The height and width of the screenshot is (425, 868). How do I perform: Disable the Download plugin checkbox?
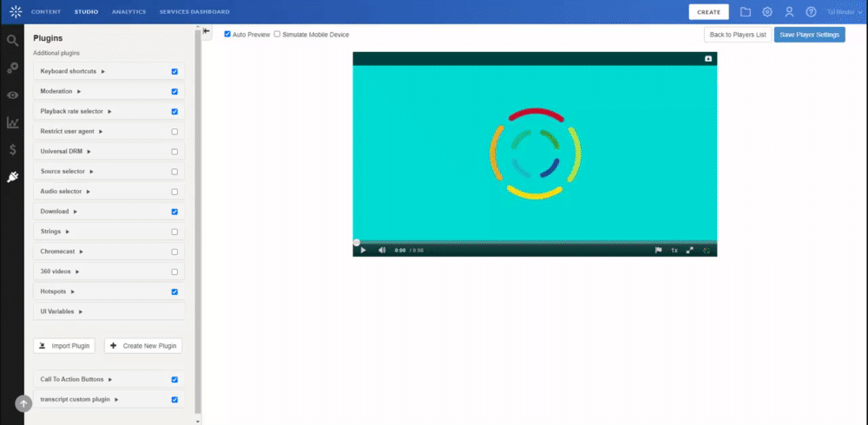(174, 212)
